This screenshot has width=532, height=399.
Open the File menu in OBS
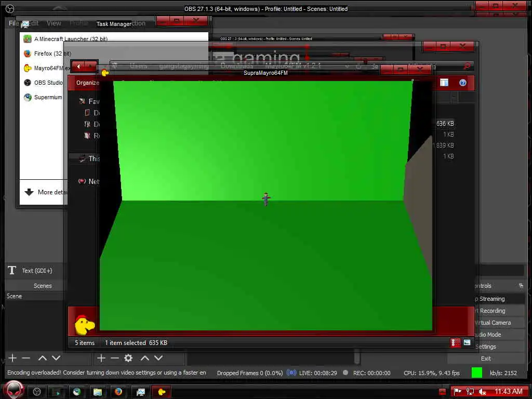tap(14, 23)
